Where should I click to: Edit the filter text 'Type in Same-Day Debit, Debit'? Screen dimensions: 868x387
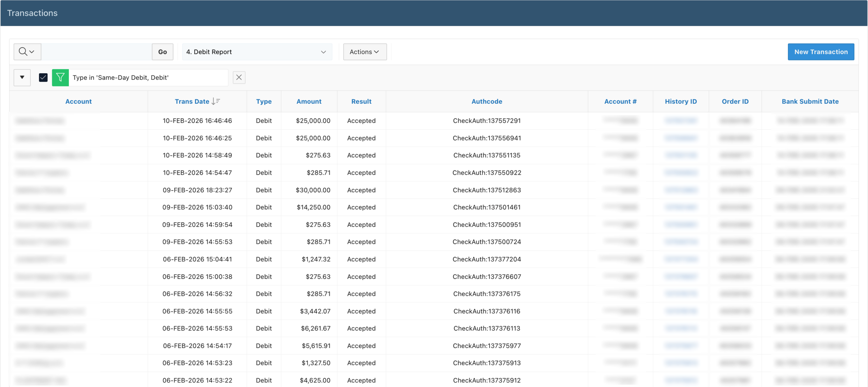pyautogui.click(x=120, y=78)
